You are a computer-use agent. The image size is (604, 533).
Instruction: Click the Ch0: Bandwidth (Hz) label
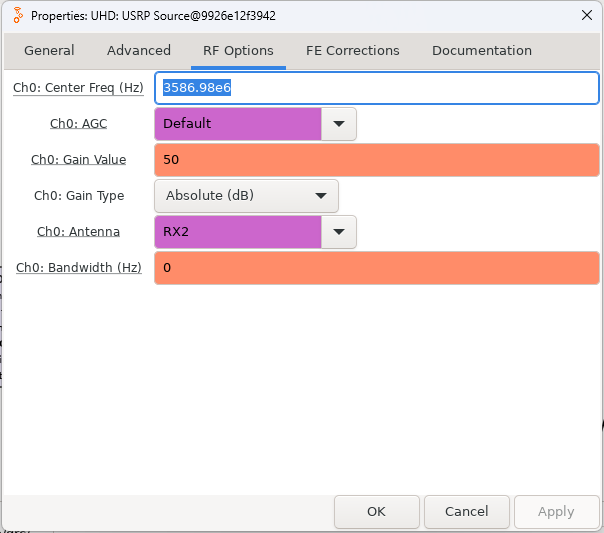click(79, 268)
